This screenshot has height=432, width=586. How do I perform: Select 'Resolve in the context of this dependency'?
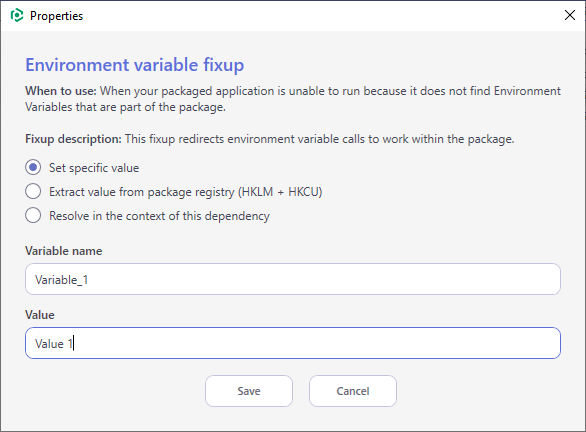tap(33, 215)
